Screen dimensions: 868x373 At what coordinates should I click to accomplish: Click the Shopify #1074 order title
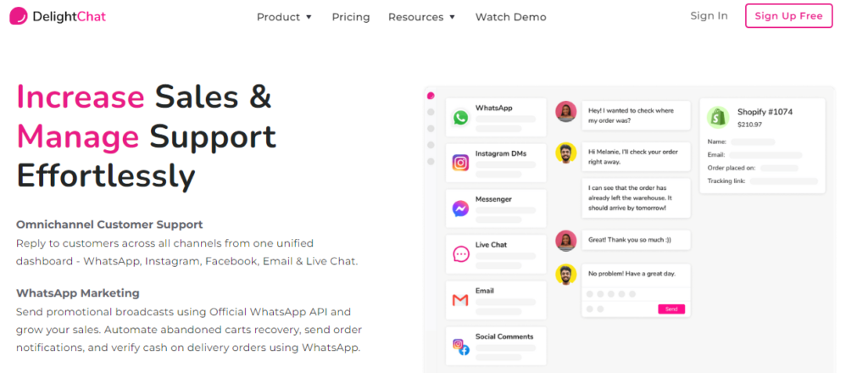pyautogui.click(x=765, y=112)
